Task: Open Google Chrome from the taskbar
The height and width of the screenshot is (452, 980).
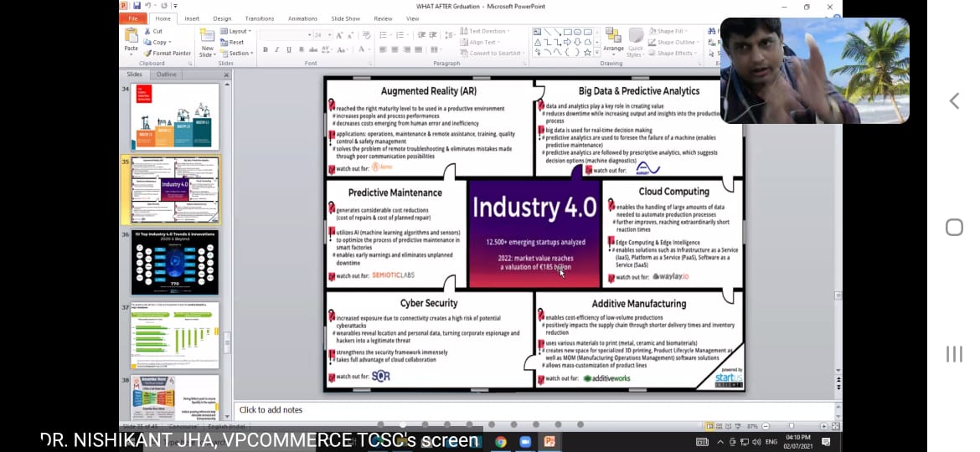Action: [x=500, y=441]
